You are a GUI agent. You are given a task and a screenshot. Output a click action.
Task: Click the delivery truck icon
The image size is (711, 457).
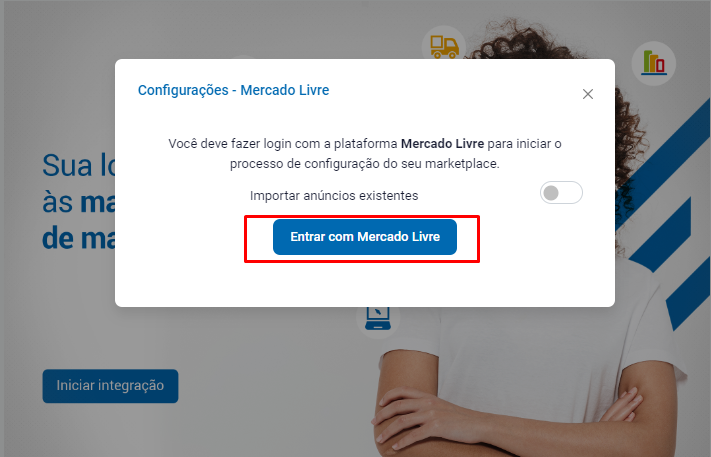[x=444, y=47]
